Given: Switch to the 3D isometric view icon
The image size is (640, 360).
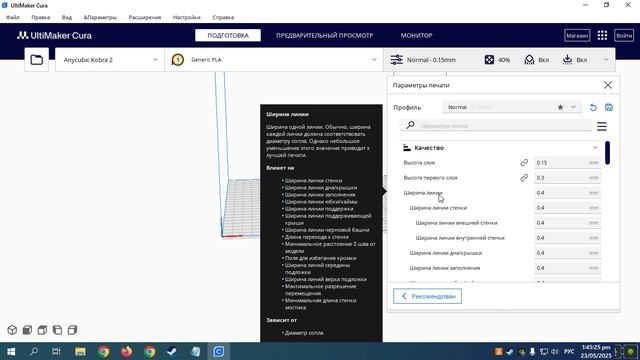Looking at the screenshot, I should point(12,330).
